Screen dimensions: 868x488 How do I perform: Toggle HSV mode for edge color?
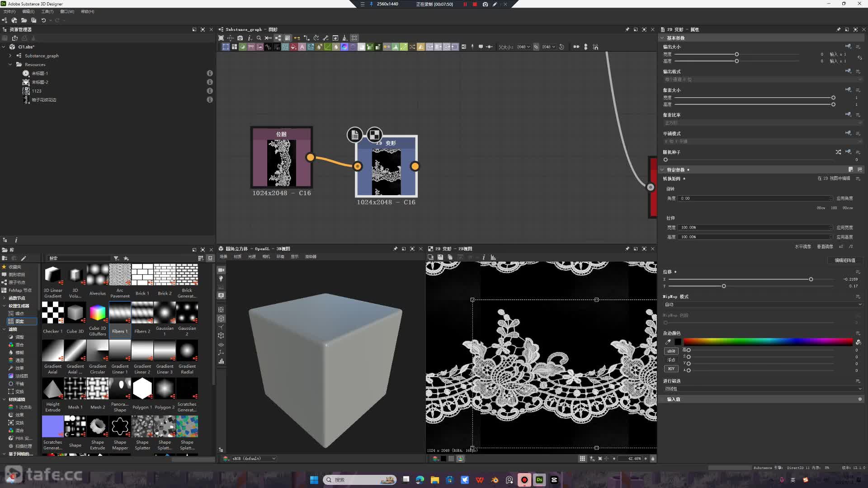(671, 369)
